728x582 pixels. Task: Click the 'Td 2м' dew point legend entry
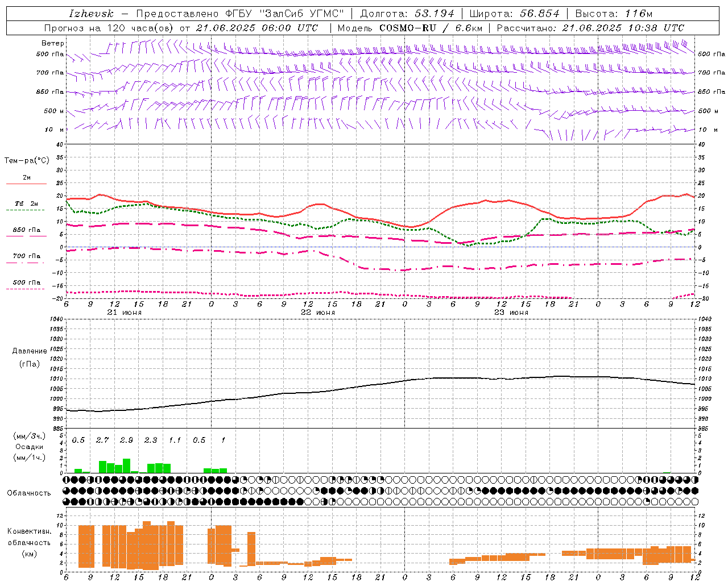(x=26, y=203)
